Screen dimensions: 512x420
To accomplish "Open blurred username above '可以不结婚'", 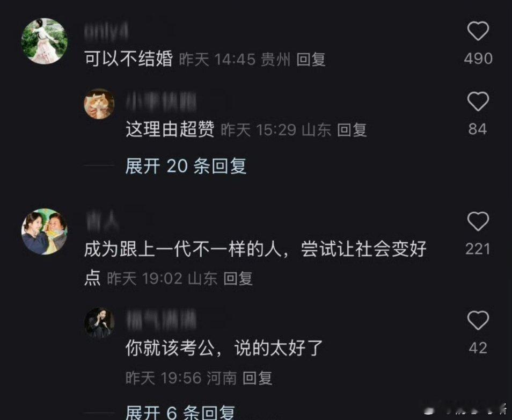I will pyautogui.click(x=106, y=32).
